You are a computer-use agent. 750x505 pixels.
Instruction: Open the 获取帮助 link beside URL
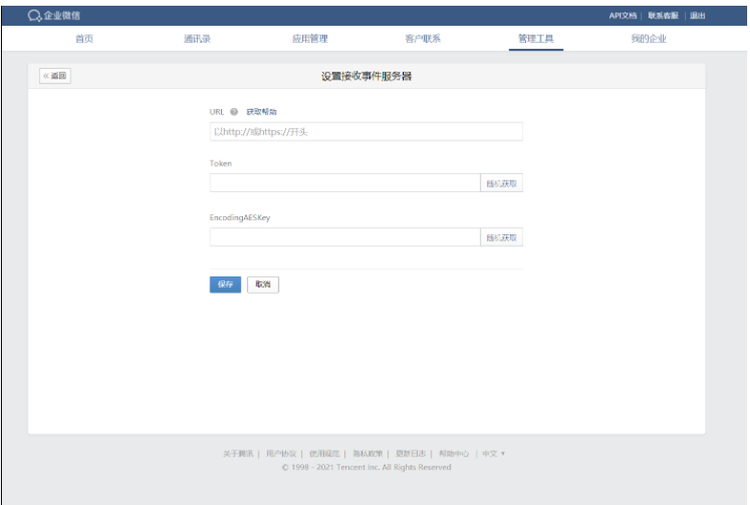(x=261, y=112)
